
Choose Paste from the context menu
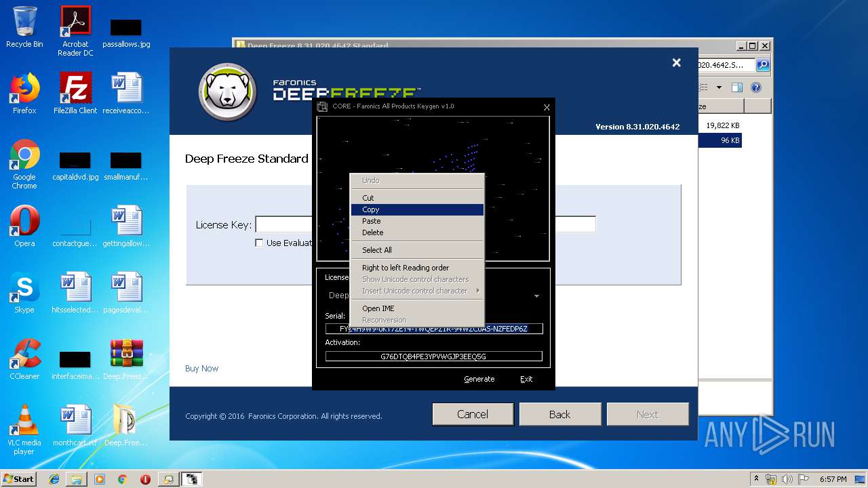tap(418, 221)
